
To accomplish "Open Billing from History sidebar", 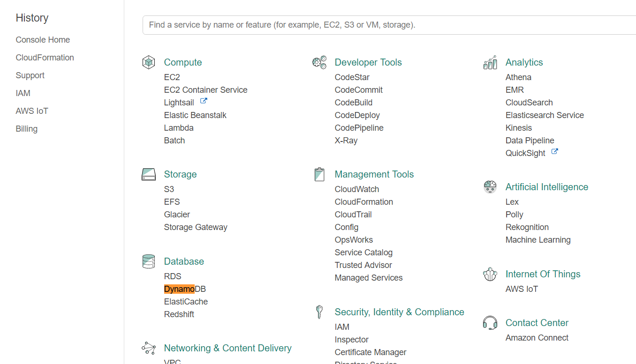I will [x=27, y=129].
